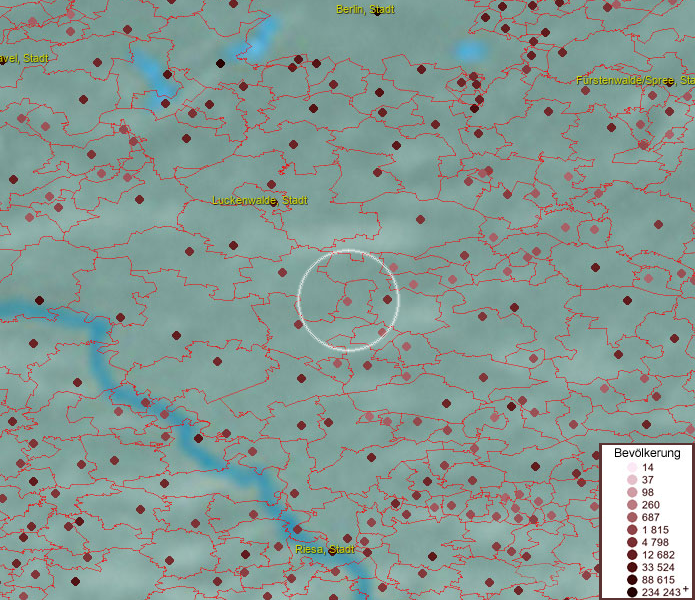The height and width of the screenshot is (600, 695).
Task: Click the legend value "37"
Action: tap(648, 479)
